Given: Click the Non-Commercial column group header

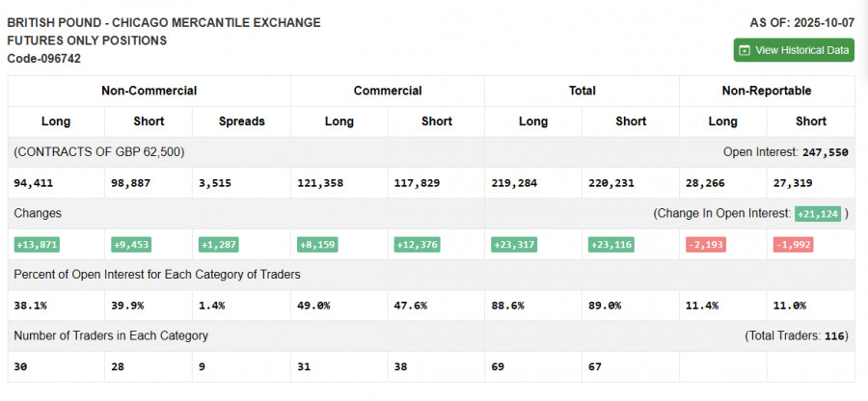Looking at the screenshot, I should click(149, 91).
